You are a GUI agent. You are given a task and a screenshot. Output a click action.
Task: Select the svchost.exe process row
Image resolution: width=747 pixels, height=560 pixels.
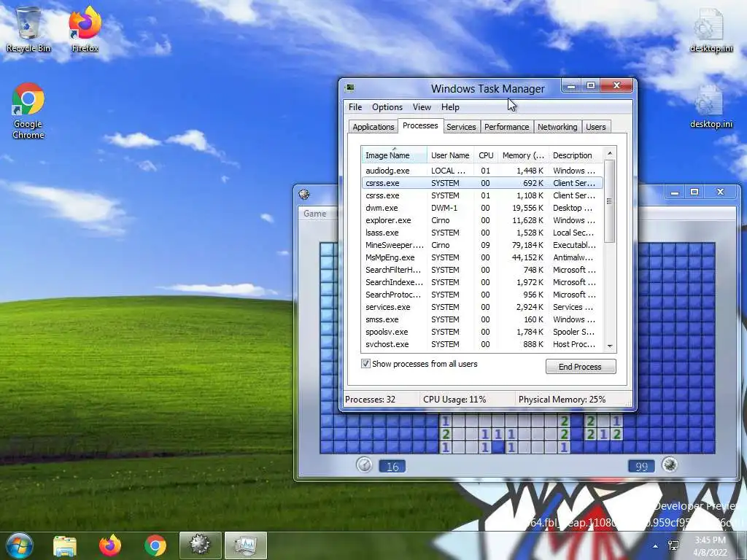(x=481, y=344)
